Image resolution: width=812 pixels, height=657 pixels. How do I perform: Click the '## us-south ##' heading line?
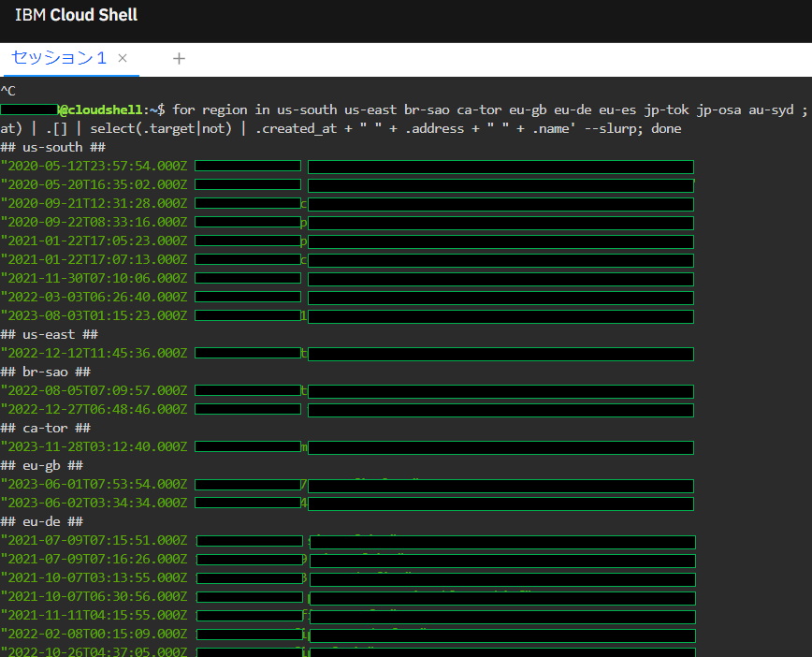tap(52, 148)
